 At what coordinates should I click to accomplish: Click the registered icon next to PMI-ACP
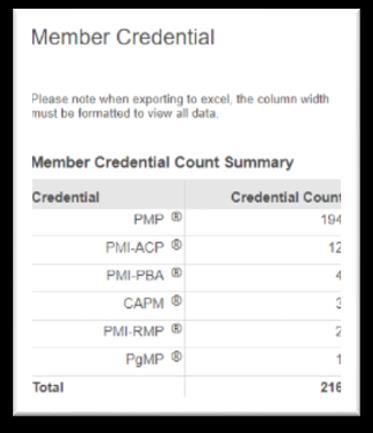pos(177,245)
